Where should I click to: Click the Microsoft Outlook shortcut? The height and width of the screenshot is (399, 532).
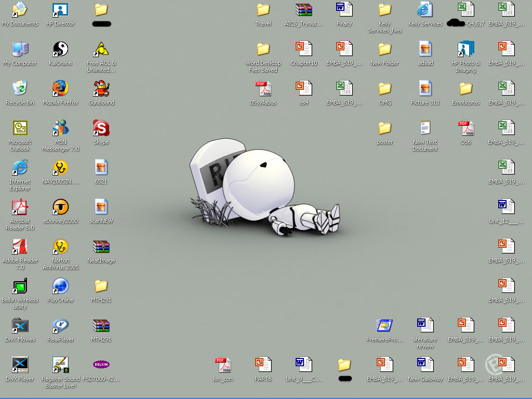click(x=20, y=128)
